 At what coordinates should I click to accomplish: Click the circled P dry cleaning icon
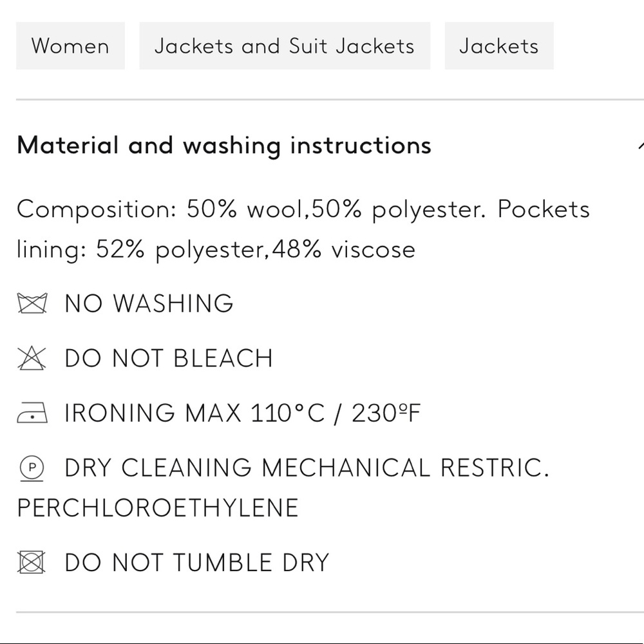pos(31,468)
